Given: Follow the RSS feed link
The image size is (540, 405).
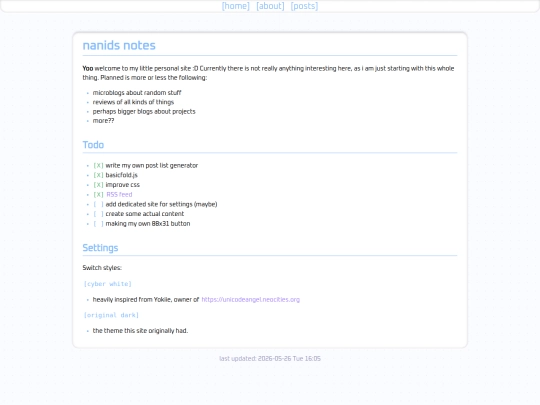Looking at the screenshot, I should [119, 195].
